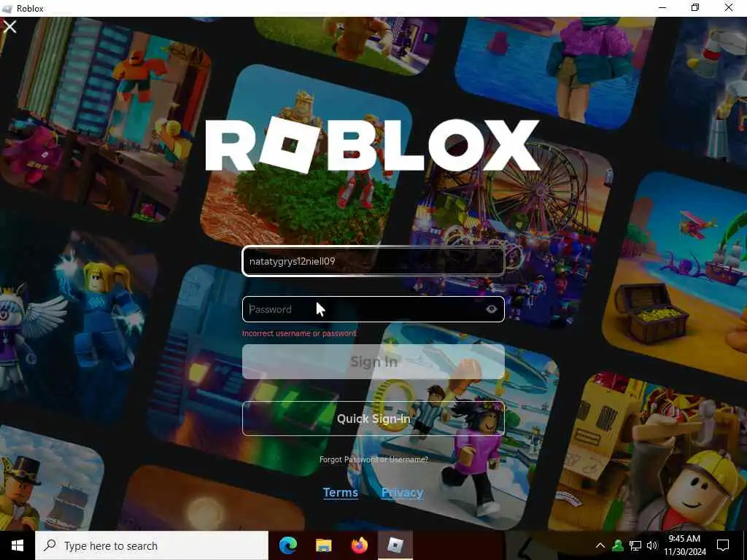
Task: Close the Roblox login overlay with X
Action: [x=9, y=27]
